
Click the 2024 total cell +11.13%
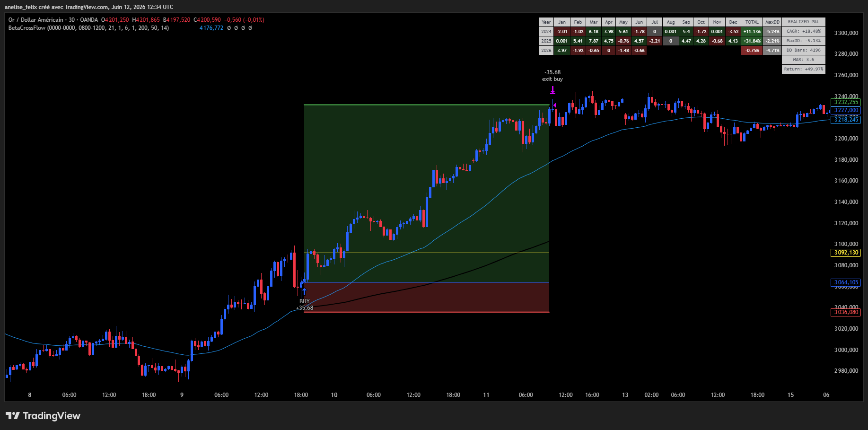752,32
